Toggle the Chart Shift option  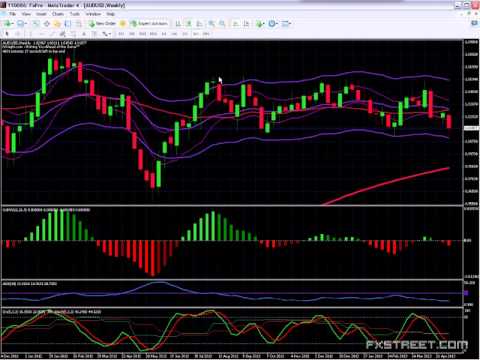pyautogui.click(x=246, y=24)
